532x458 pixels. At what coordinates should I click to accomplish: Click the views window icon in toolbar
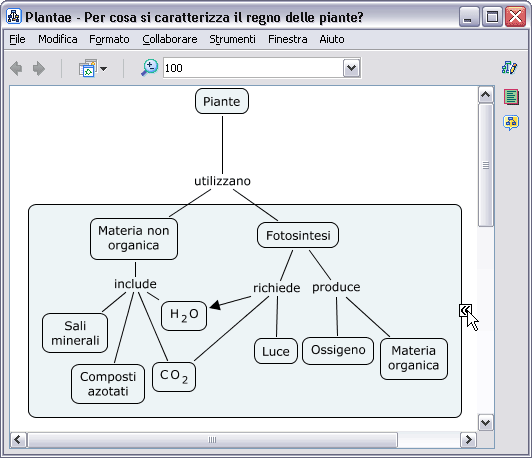click(x=88, y=68)
